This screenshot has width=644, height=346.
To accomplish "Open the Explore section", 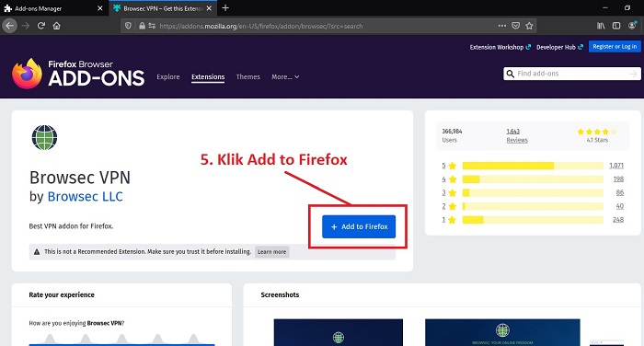I will (168, 77).
